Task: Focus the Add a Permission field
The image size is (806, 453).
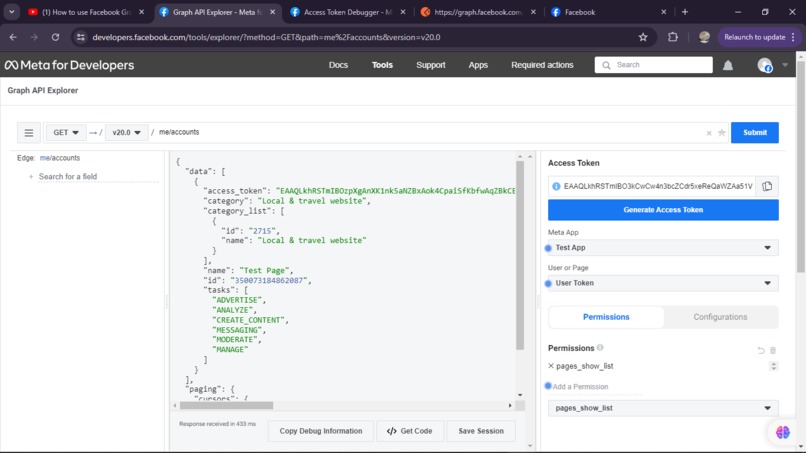Action: [x=597, y=387]
